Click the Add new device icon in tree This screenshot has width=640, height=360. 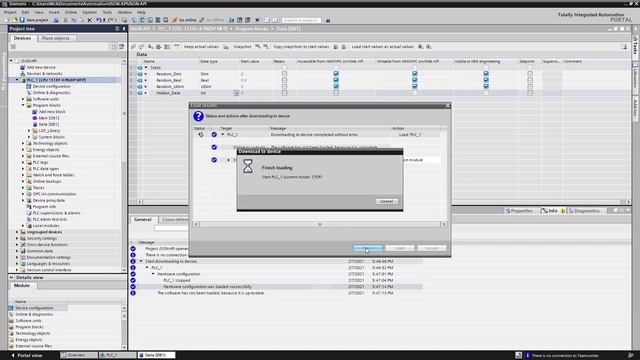pyautogui.click(x=23, y=67)
